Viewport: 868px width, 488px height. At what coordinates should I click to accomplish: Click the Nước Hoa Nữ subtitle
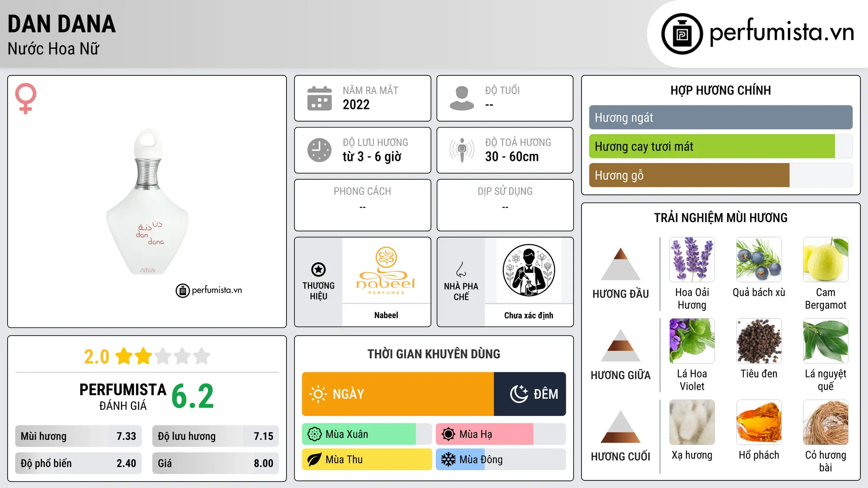pyautogui.click(x=53, y=49)
